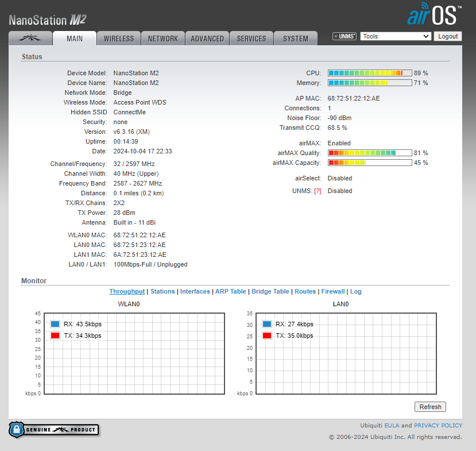Click the UNMS help [?] link
The image size is (476, 451).
318,191
